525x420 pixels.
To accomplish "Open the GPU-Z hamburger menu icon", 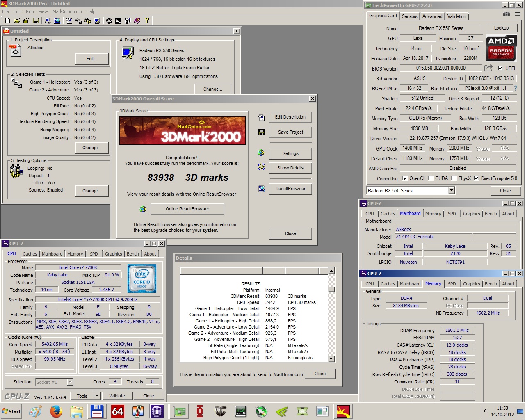I will (518, 14).
